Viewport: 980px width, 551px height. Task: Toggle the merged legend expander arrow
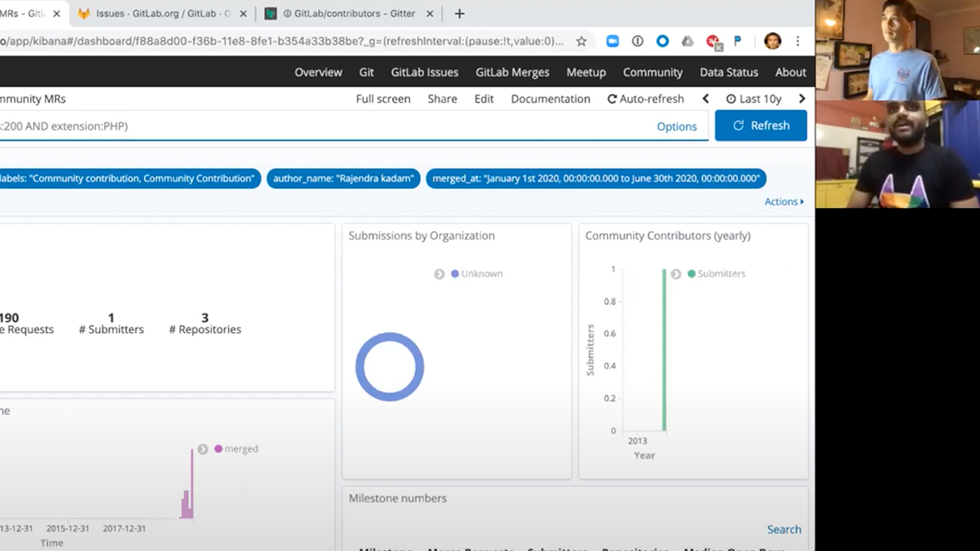coord(203,449)
